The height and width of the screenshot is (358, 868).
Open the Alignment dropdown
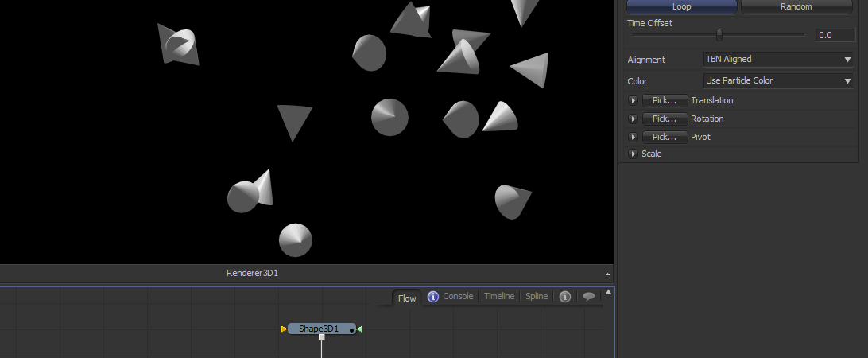pyautogui.click(x=777, y=60)
